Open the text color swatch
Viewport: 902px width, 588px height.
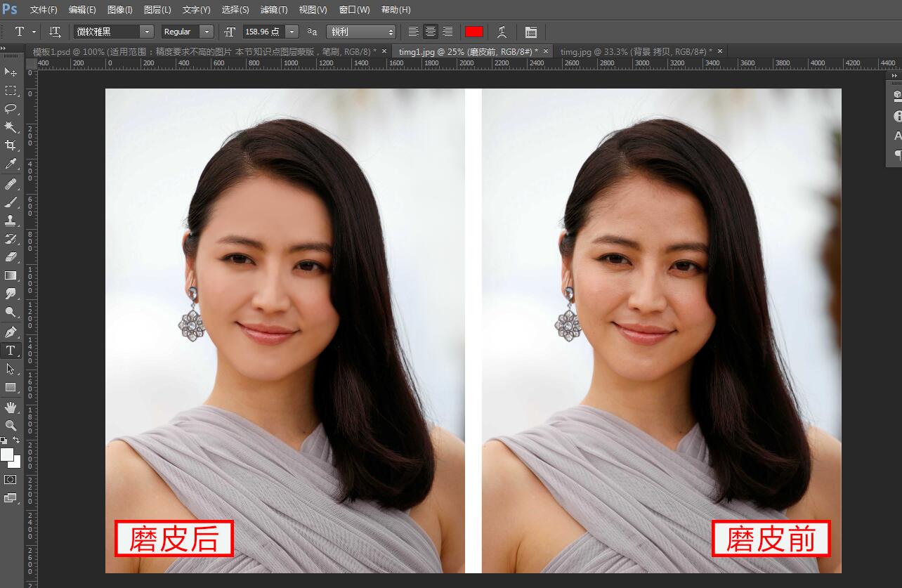(474, 32)
